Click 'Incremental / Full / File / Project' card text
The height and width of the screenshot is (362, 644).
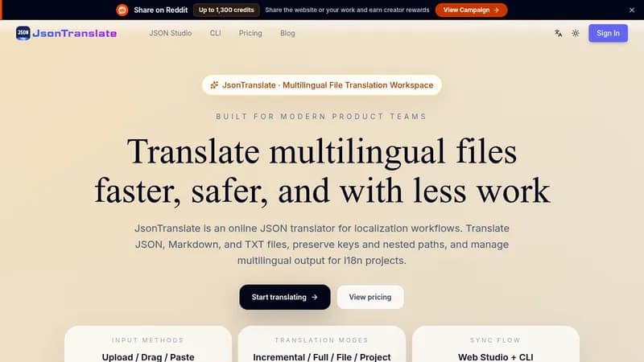pyautogui.click(x=321, y=357)
